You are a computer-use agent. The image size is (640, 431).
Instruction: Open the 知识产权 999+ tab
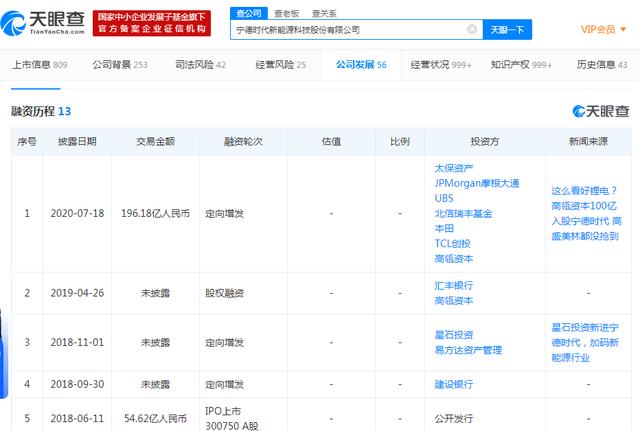521,64
